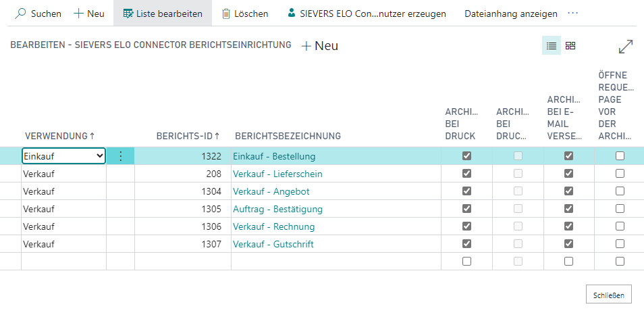Viewport: 644px width, 317px height.
Task: Switch to list view layout icon
Action: tap(552, 46)
